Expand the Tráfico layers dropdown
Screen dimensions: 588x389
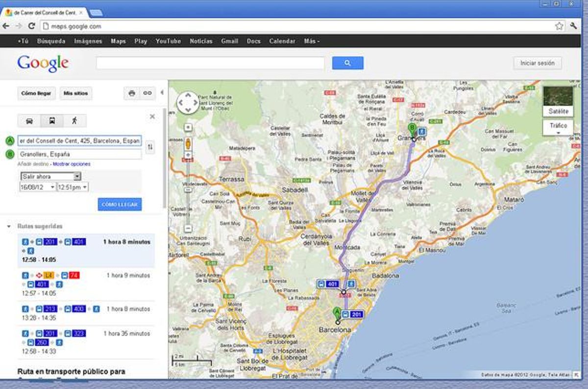[x=558, y=128]
